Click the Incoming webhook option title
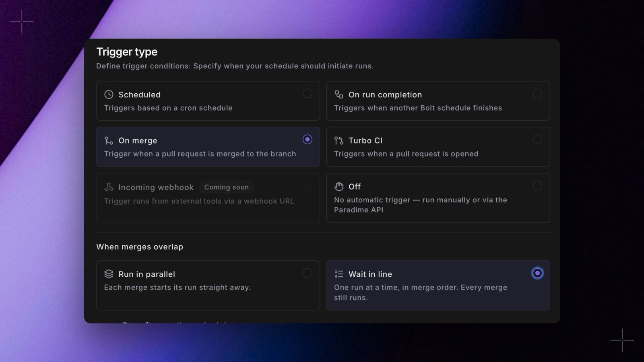The height and width of the screenshot is (362, 644). click(x=156, y=187)
